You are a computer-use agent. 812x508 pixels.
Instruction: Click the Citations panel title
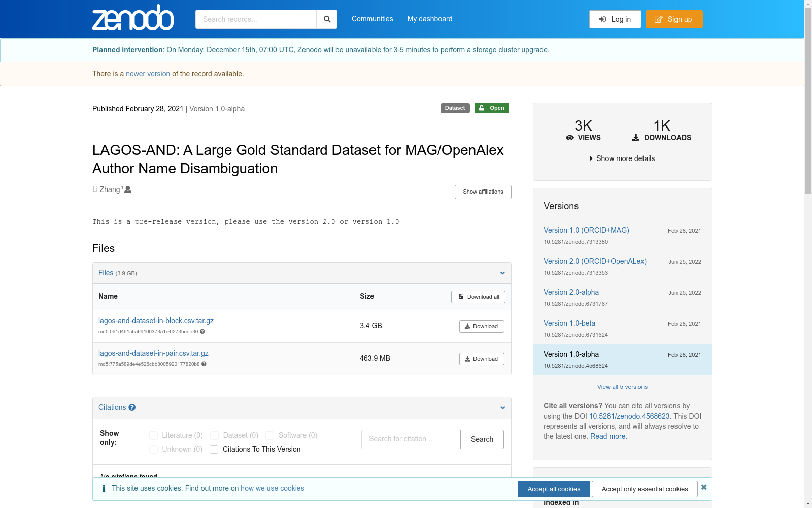112,407
